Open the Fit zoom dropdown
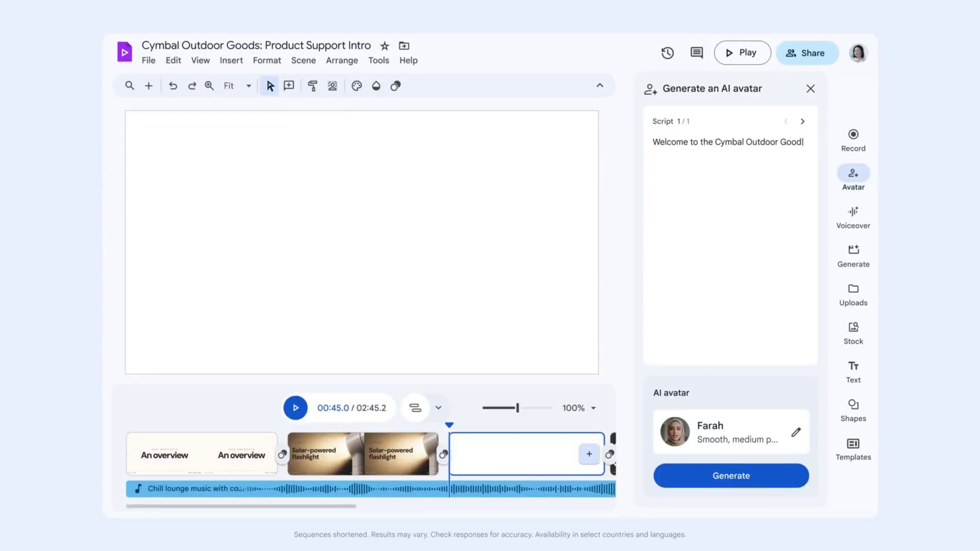The image size is (980, 551). [x=237, y=86]
